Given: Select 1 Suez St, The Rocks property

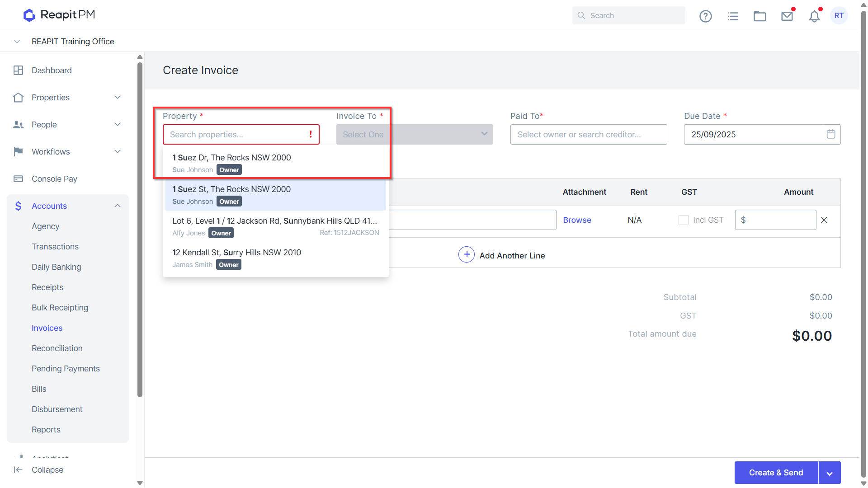Looking at the screenshot, I should click(x=276, y=195).
